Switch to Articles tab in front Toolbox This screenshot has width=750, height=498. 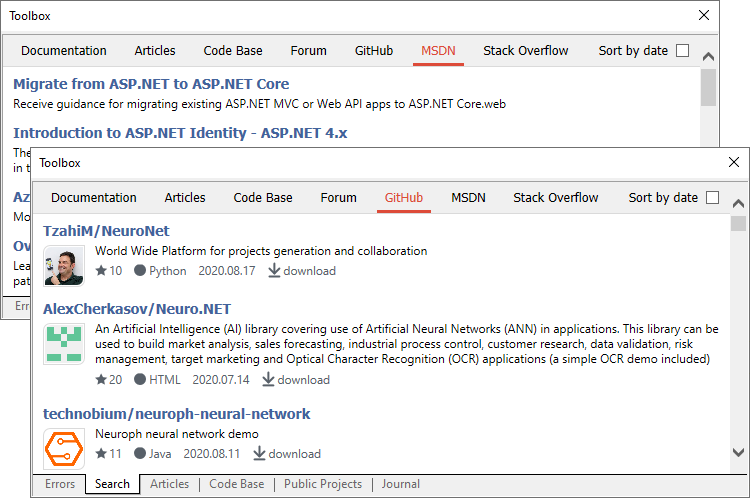point(185,198)
